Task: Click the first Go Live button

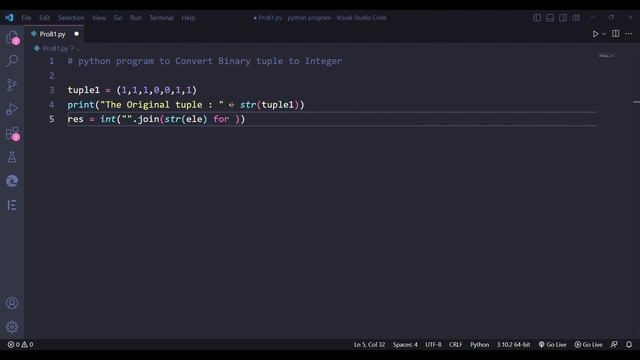Action: tap(552, 344)
